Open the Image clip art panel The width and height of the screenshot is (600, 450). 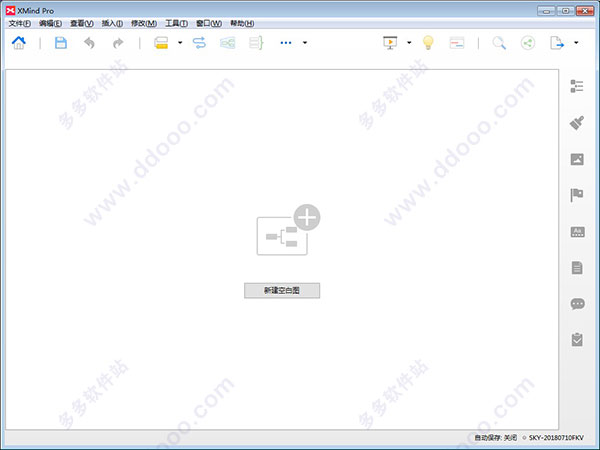tap(577, 159)
